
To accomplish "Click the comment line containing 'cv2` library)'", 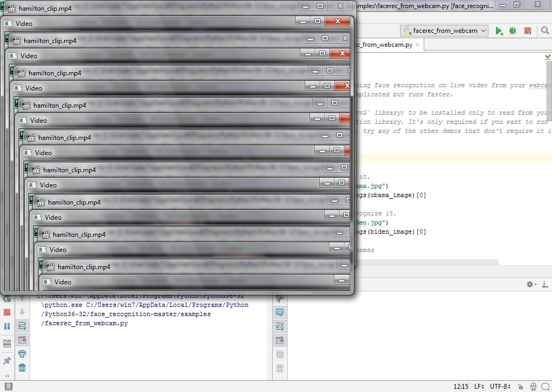I will pos(454,113).
